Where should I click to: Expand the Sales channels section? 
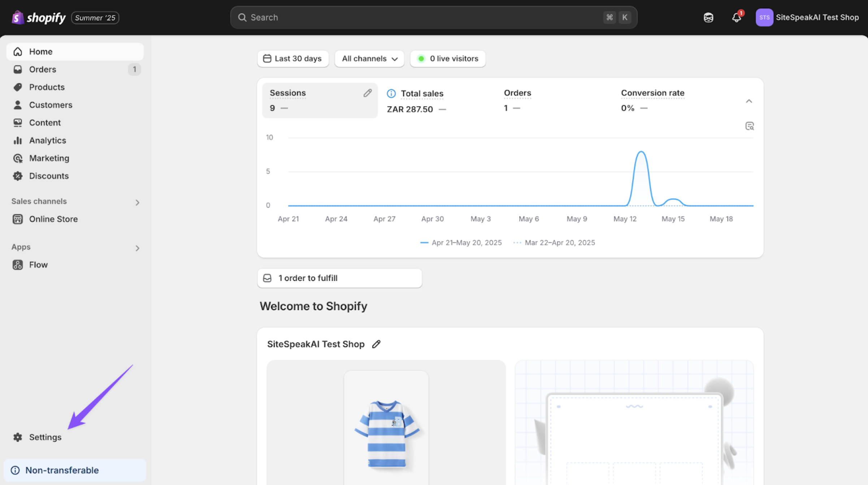(137, 202)
